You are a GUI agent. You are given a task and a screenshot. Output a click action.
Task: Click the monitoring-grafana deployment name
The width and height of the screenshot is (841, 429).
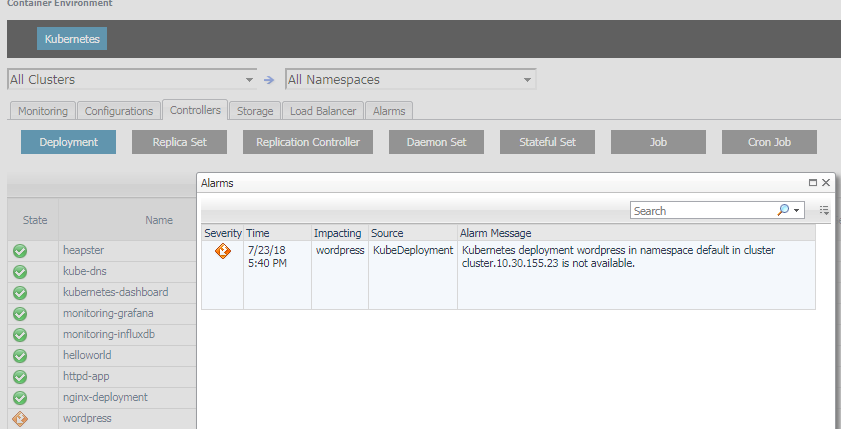click(x=108, y=313)
